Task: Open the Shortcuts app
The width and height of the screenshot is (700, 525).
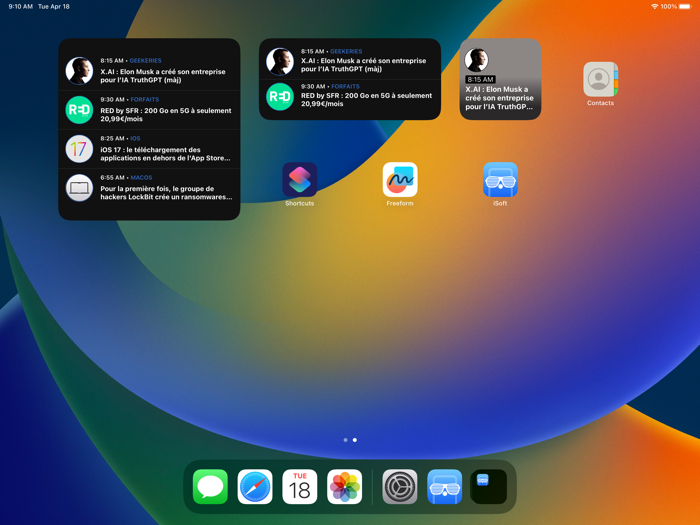Action: [x=300, y=179]
